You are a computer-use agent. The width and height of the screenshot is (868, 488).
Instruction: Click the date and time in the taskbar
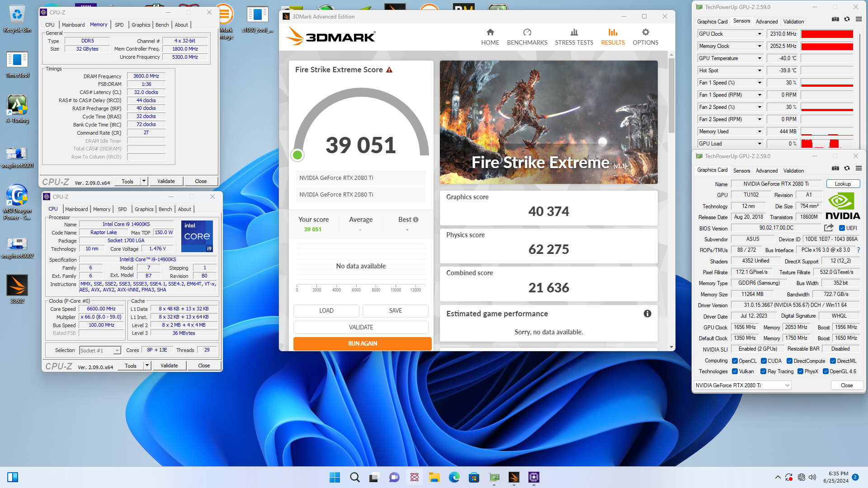(x=836, y=477)
